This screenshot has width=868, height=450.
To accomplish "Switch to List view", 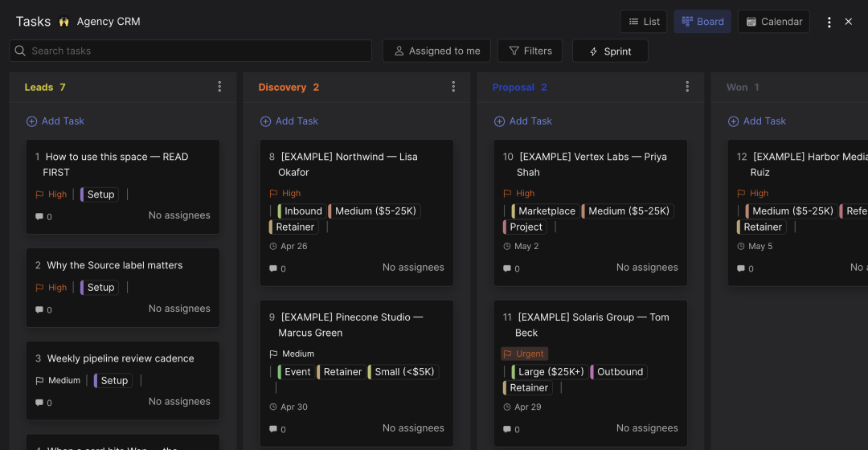I will 644,22.
